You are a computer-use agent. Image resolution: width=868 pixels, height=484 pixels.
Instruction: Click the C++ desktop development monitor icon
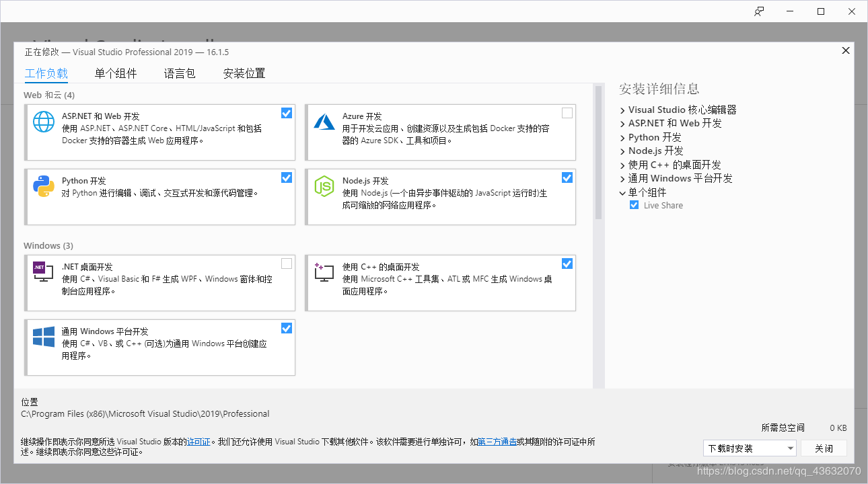[x=324, y=272]
